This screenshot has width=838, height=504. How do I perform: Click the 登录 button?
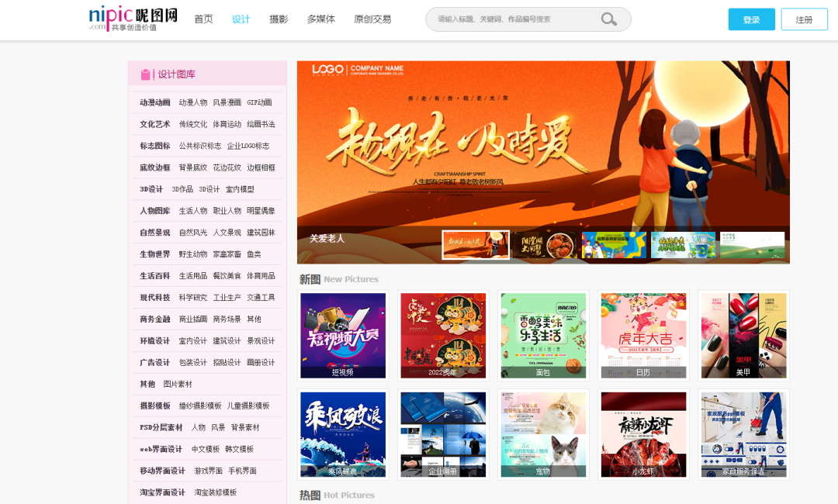click(751, 19)
